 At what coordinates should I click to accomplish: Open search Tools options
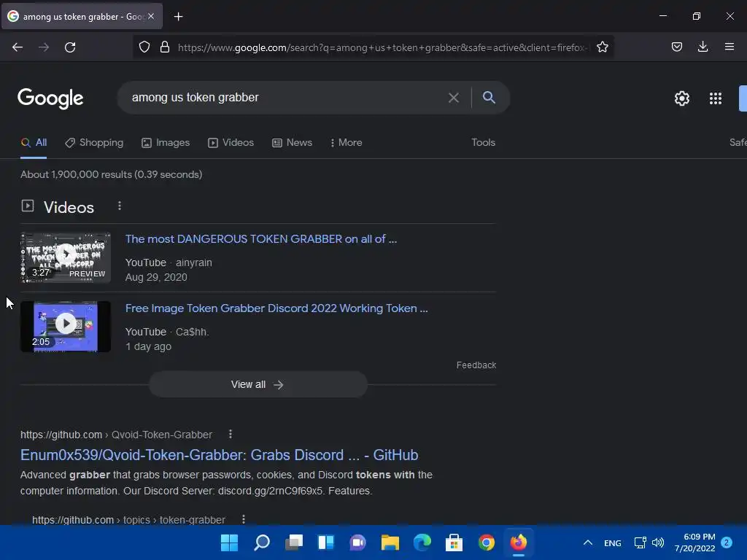483,142
